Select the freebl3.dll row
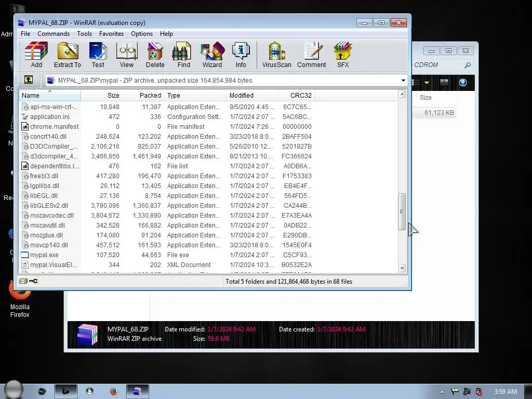Viewport: 532px width, 399px height. tap(167, 176)
